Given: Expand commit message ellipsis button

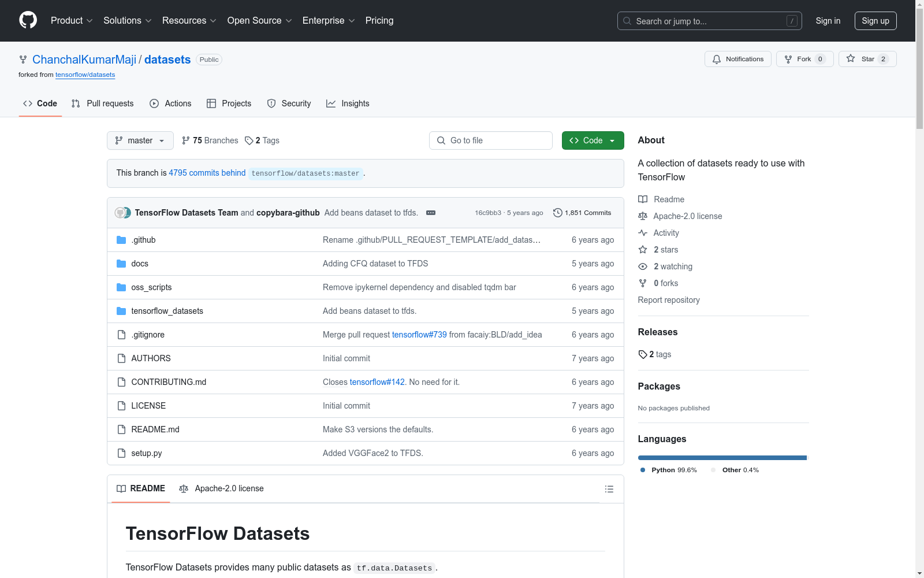Looking at the screenshot, I should [x=431, y=213].
